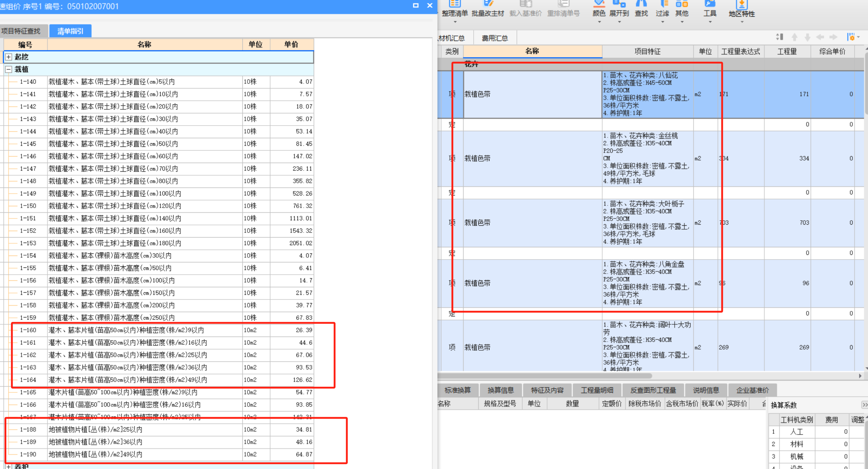The height and width of the screenshot is (469, 868).
Task: Open the dropdown arrow under 其他
Action: 682,22
